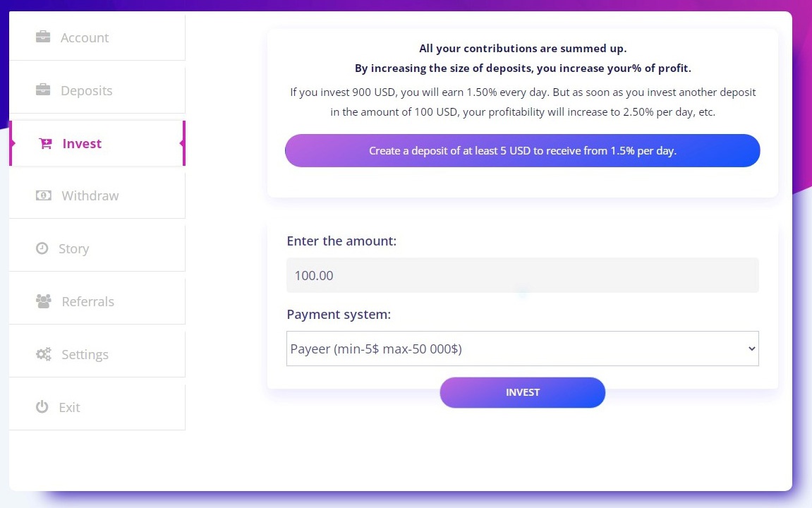
Task: Go to the Deposits menu label
Action: point(87,91)
